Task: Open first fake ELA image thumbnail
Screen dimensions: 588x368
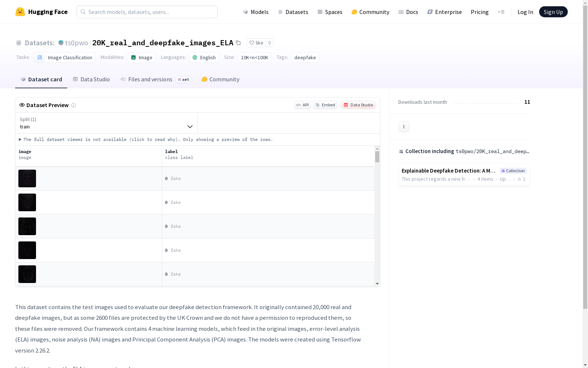Action: pos(27,178)
